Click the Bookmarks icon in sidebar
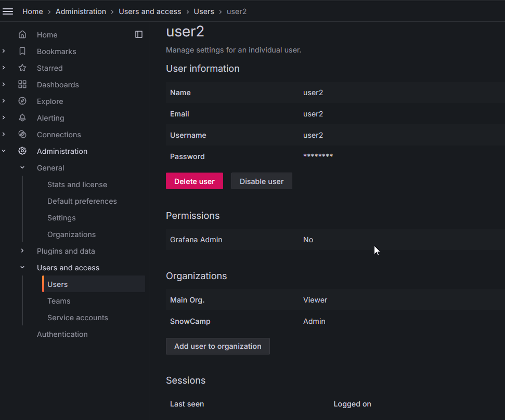 pos(22,51)
